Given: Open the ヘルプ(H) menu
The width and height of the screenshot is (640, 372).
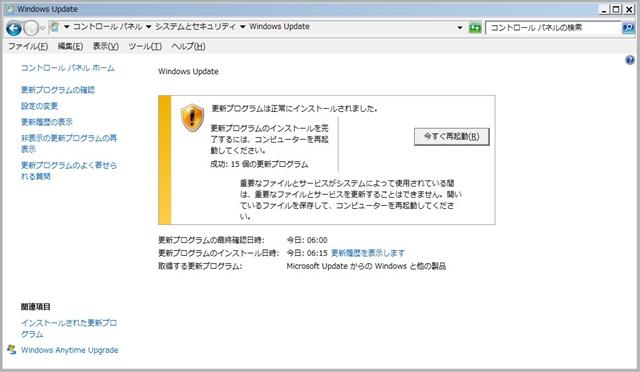Looking at the screenshot, I should (188, 47).
